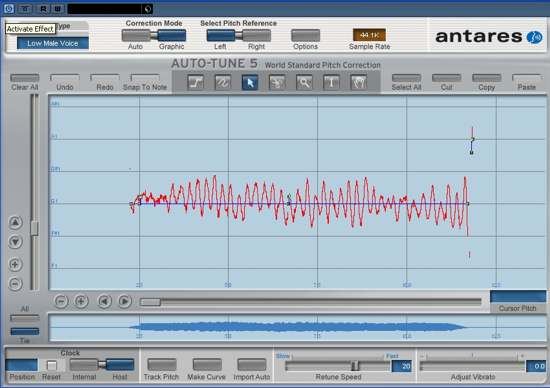Select the Scissors tool
Viewport: 550px width, 388px height.
pyautogui.click(x=277, y=83)
